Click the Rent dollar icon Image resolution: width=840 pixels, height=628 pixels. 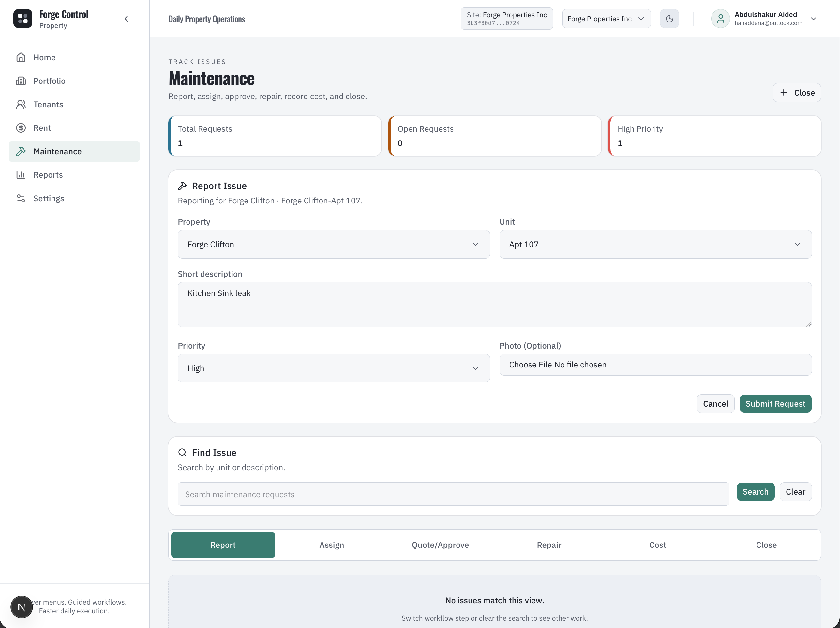[21, 128]
